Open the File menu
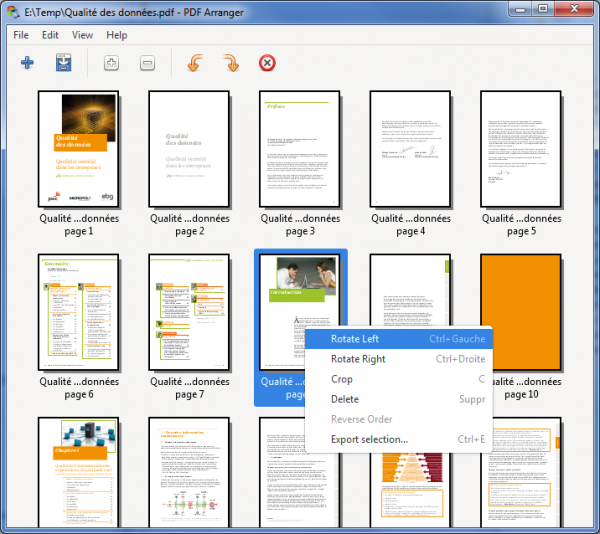600x534 pixels. coord(21,35)
